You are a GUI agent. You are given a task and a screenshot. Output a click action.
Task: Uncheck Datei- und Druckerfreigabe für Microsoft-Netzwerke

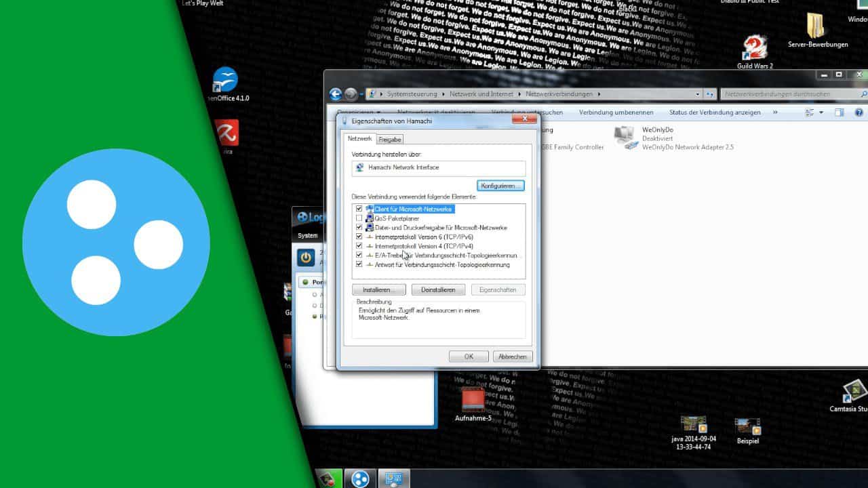click(x=359, y=228)
